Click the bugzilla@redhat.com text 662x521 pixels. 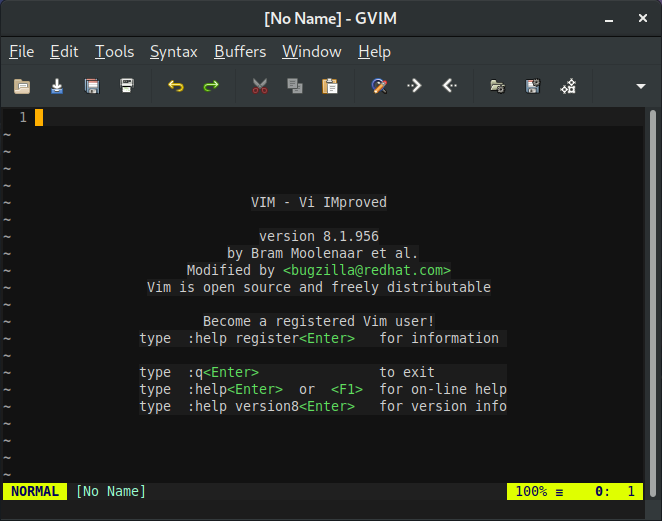pos(367,270)
